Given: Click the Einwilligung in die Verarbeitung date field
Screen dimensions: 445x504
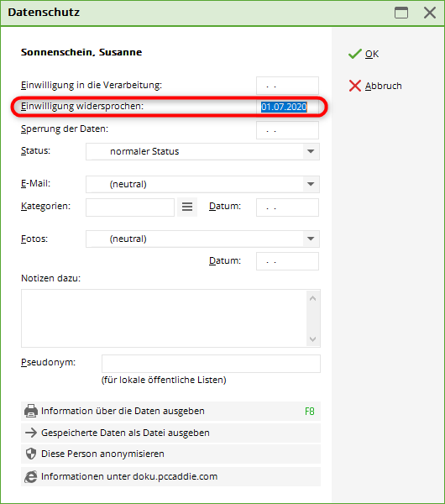Looking at the screenshot, I should (287, 86).
